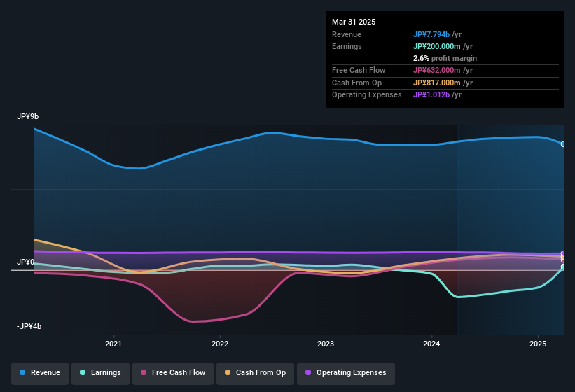The image size is (575, 392).
Task: Toggle the Earnings legend button
Action: (100, 373)
